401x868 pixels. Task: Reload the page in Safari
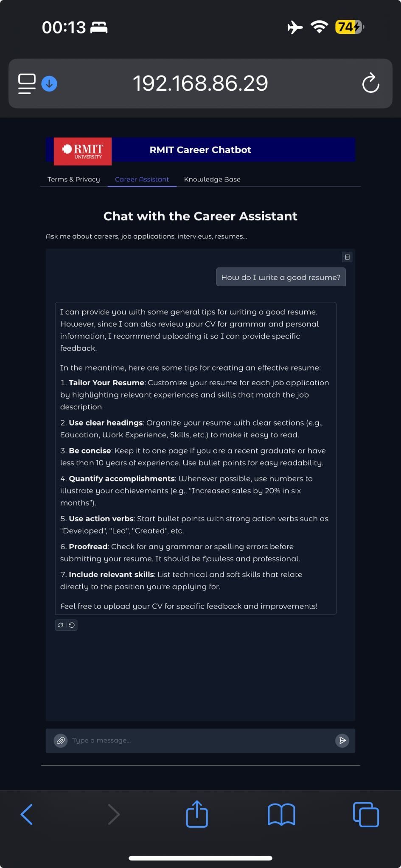coord(370,83)
